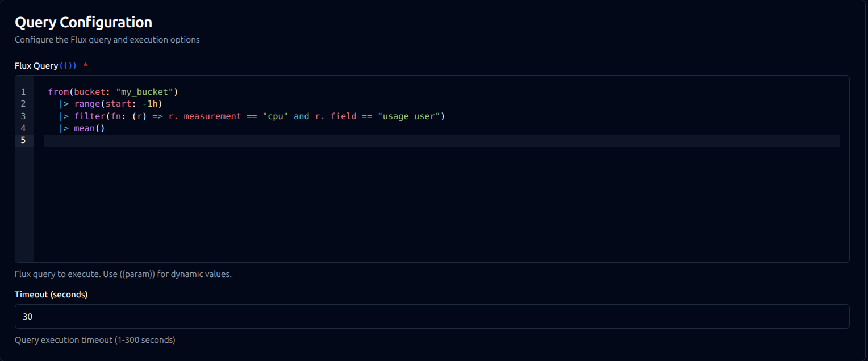Select line number 3 in the gutter

coord(23,116)
